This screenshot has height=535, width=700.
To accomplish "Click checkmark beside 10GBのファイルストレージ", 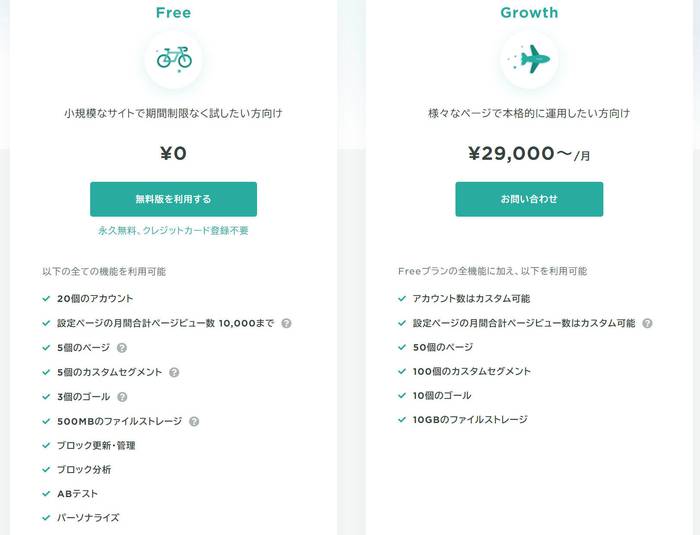I will 402,419.
